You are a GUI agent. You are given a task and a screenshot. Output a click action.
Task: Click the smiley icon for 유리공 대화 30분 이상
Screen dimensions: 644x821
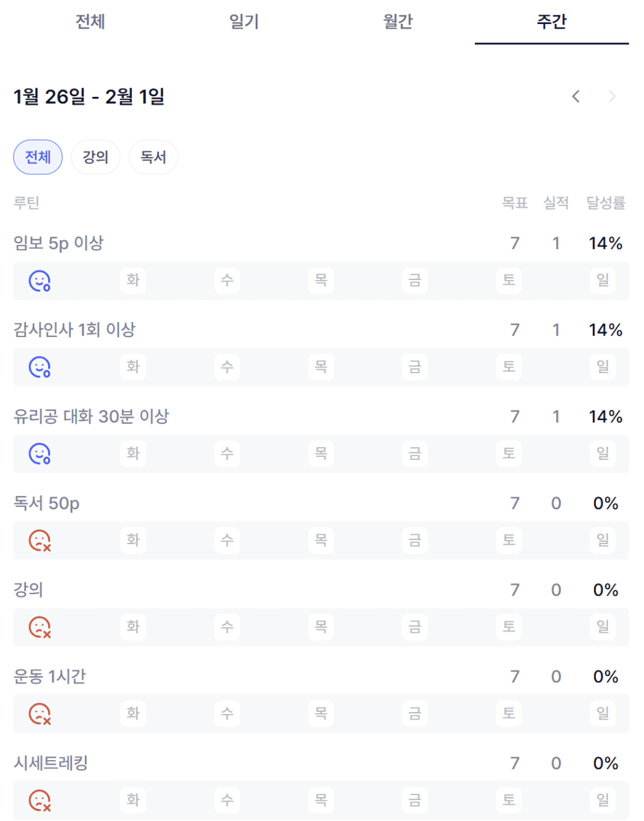coord(39,454)
